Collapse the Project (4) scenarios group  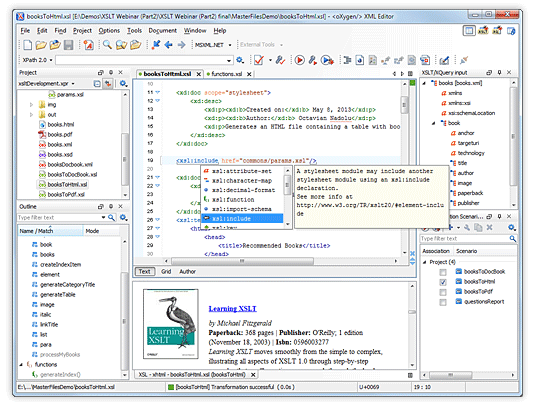tap(425, 262)
